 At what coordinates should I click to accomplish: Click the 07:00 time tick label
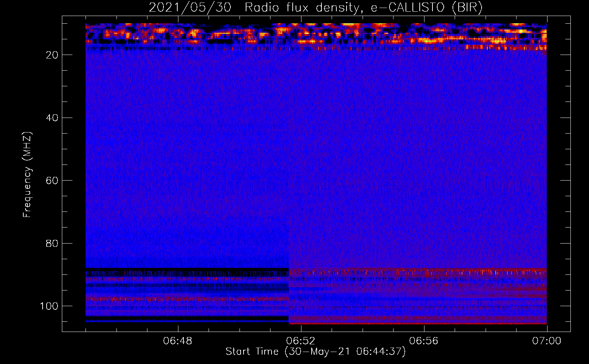coord(547,341)
